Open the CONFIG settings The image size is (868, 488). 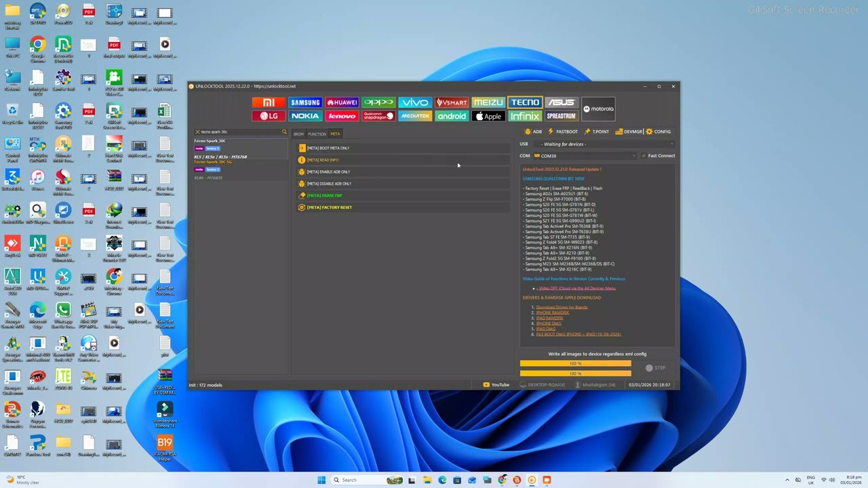(x=658, y=131)
